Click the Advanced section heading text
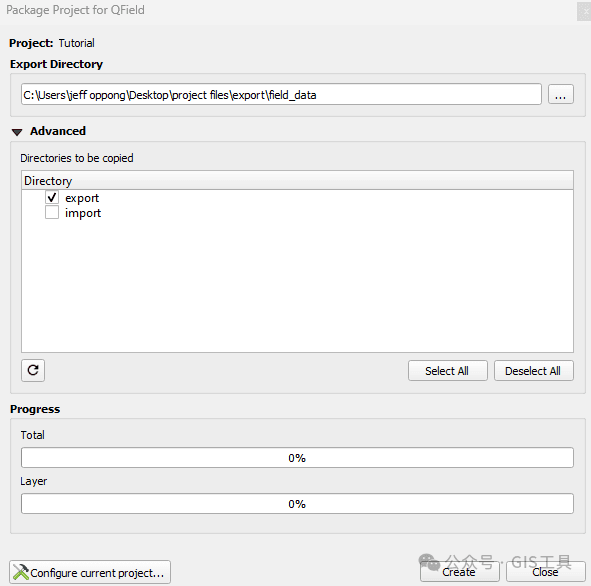This screenshot has height=586, width=591. 58,131
